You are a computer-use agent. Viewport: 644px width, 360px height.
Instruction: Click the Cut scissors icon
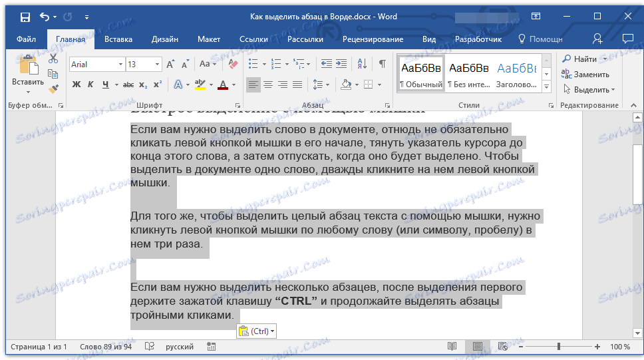pyautogui.click(x=54, y=59)
